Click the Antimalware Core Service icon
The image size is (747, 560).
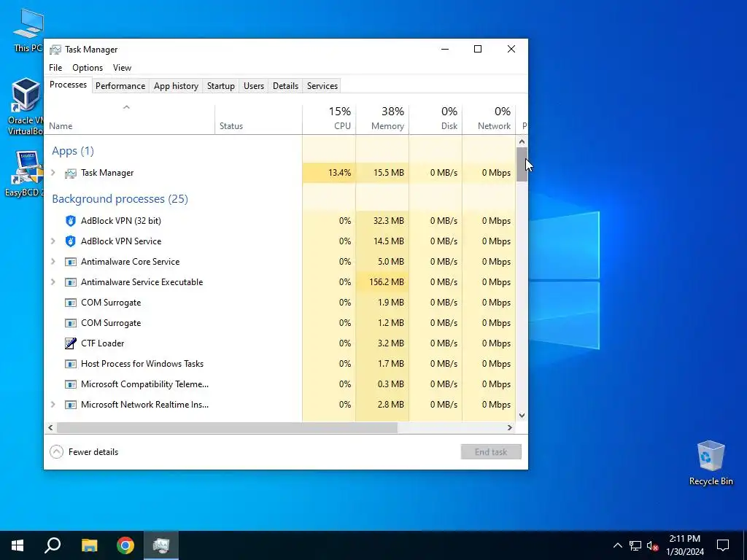[x=71, y=262]
